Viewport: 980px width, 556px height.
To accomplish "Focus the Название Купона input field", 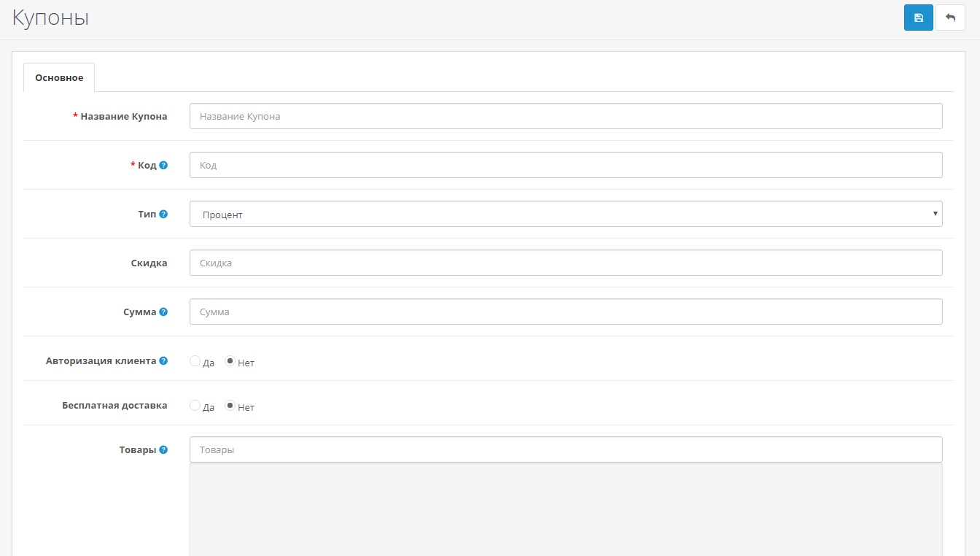I will 565,116.
